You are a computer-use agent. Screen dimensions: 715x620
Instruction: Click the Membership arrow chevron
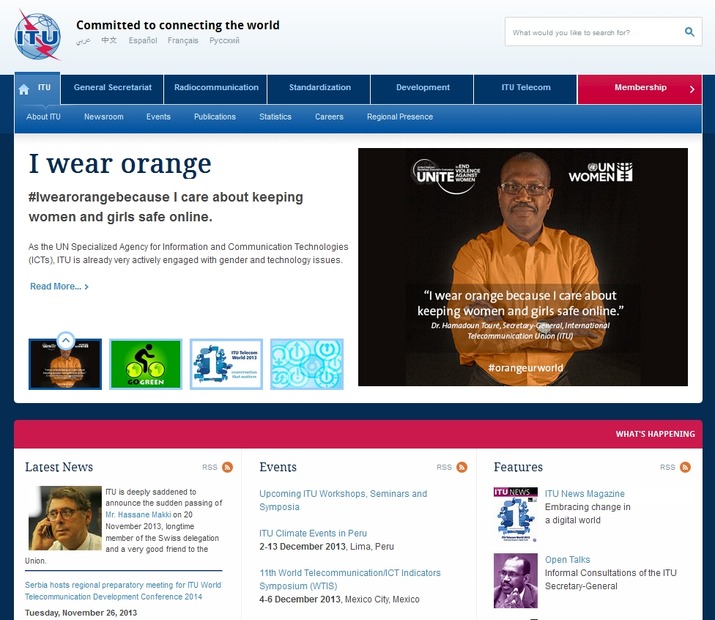click(x=692, y=89)
